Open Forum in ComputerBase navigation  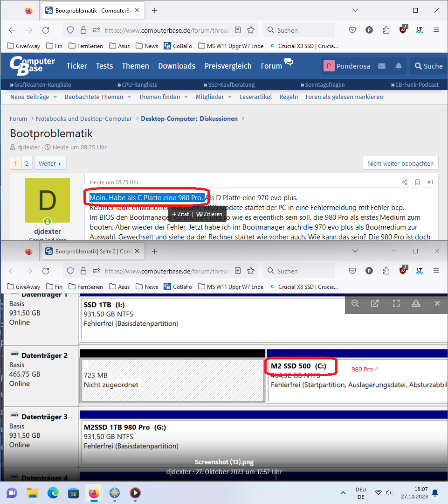click(271, 66)
